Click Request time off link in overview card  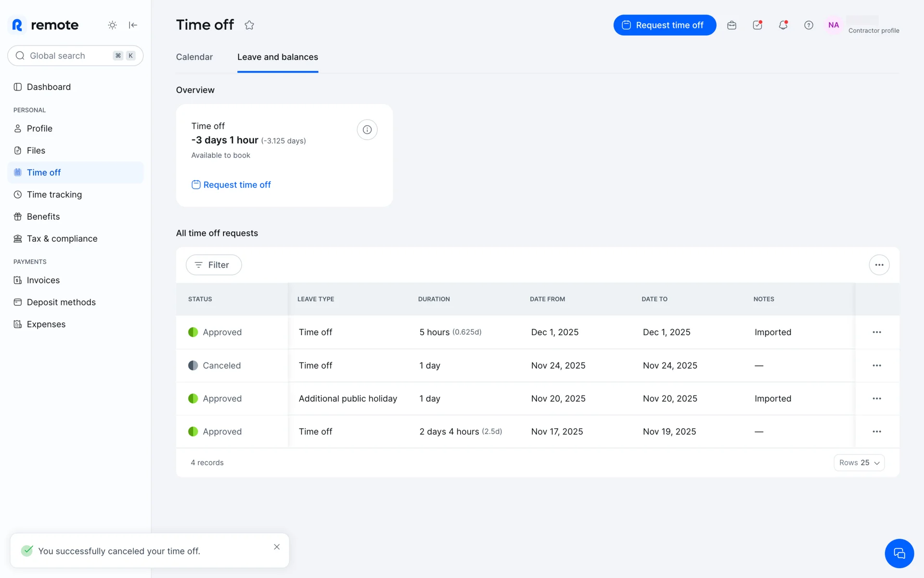pos(231,185)
